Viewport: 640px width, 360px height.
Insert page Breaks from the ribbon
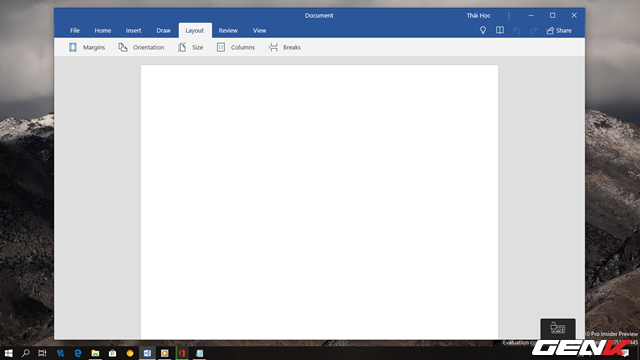[x=284, y=47]
